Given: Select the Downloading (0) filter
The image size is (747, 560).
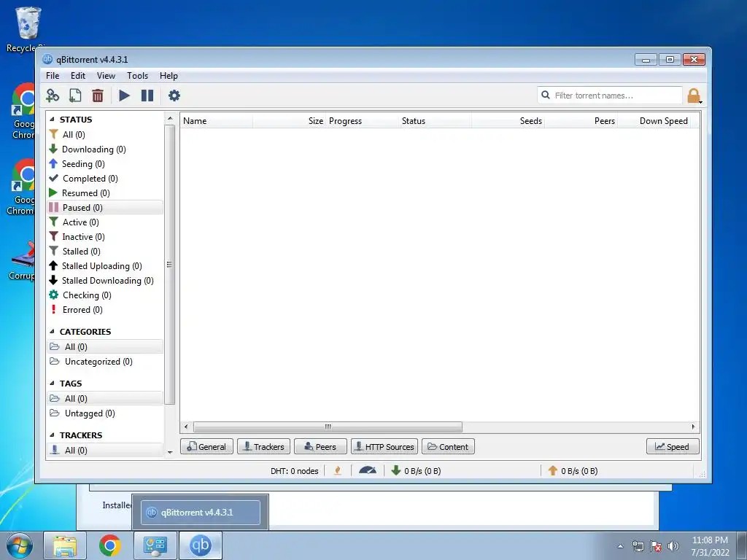Looking at the screenshot, I should pyautogui.click(x=105, y=149).
